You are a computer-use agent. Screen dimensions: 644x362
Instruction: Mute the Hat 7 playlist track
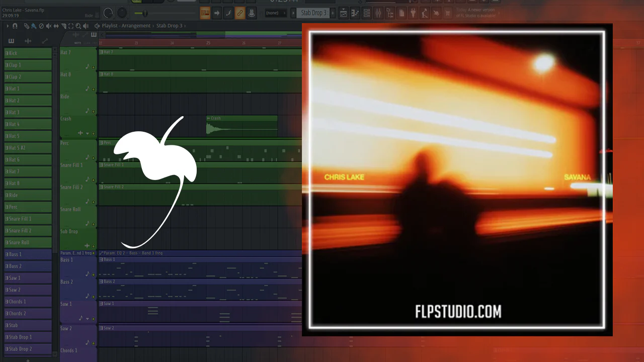93,67
